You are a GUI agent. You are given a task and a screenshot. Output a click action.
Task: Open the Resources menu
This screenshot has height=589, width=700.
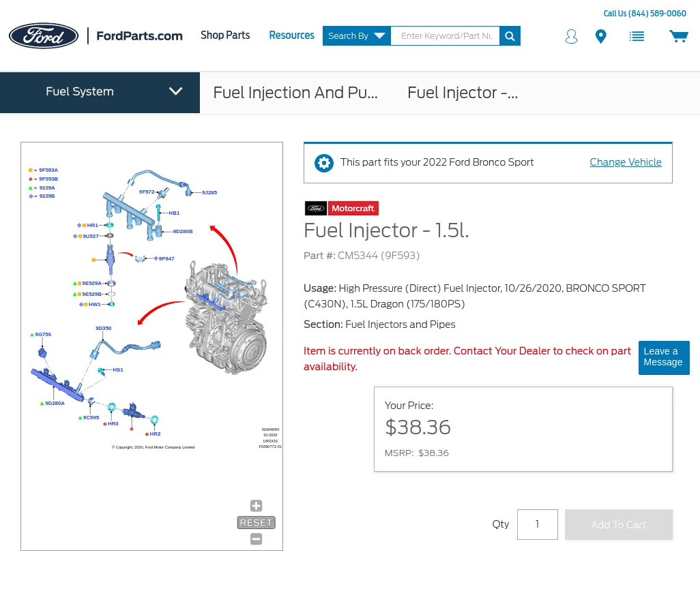tap(291, 35)
